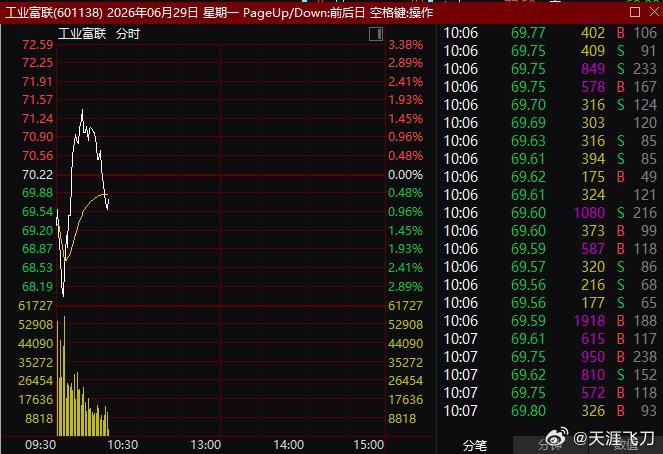This screenshot has width=663, height=454.
Task: Click the order count 233 cell
Action: [645, 69]
